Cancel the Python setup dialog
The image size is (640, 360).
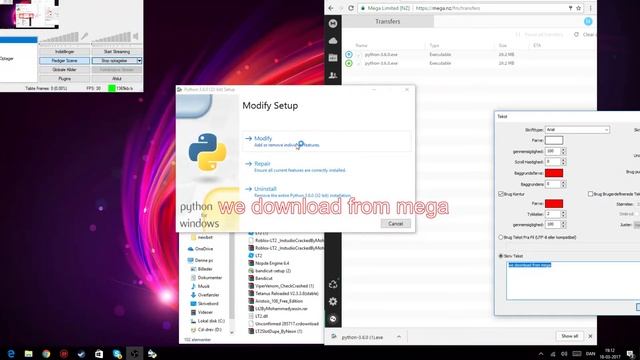click(x=395, y=224)
